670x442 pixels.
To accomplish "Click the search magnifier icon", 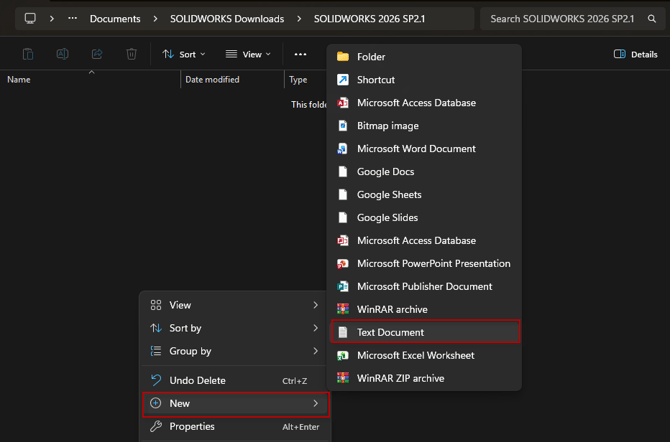I will (x=652, y=19).
